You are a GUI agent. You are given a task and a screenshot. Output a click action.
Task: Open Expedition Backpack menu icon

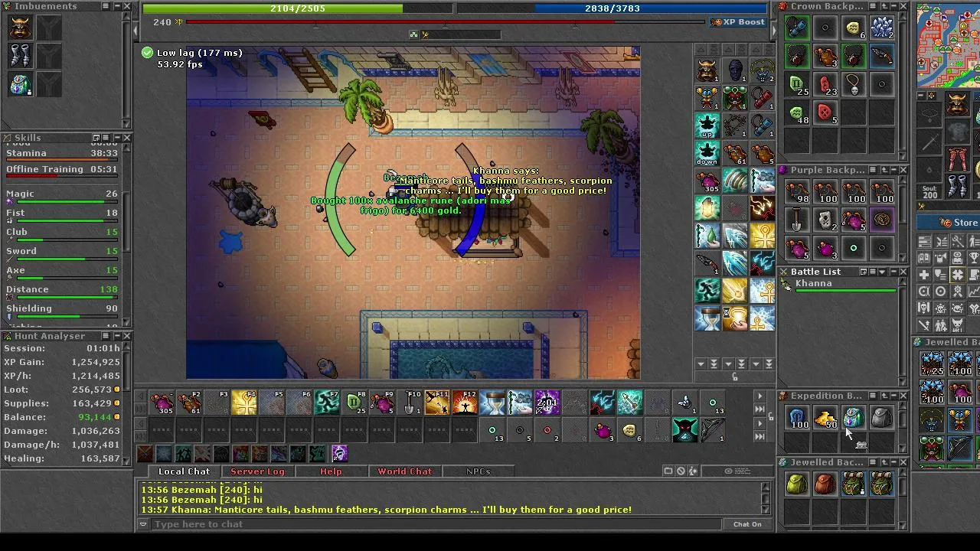[873, 396]
